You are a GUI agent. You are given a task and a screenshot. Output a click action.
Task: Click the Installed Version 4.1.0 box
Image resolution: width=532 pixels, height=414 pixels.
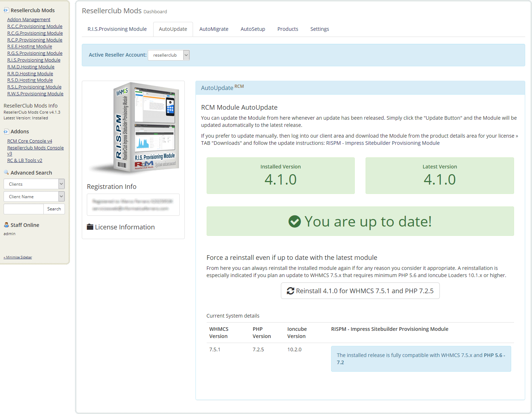click(281, 176)
